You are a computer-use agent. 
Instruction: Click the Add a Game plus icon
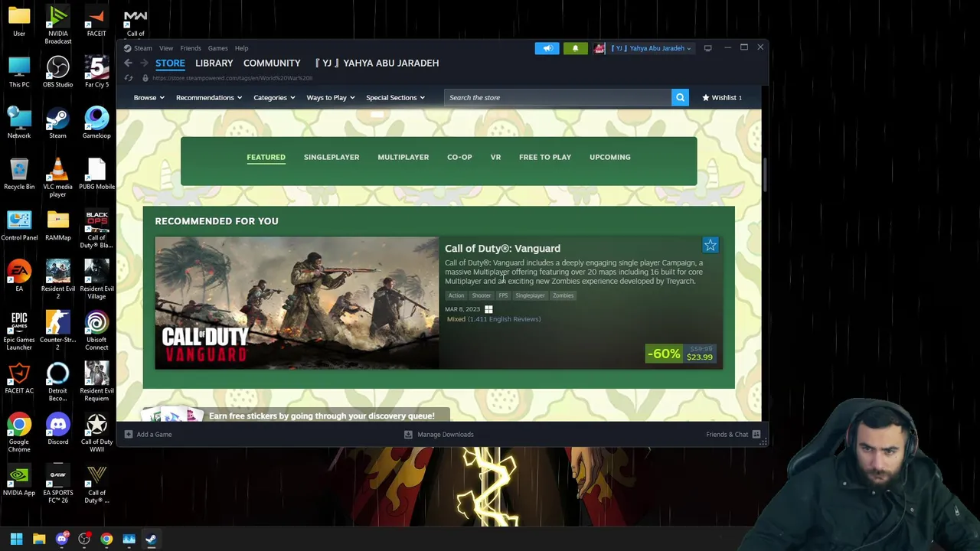[x=128, y=434]
